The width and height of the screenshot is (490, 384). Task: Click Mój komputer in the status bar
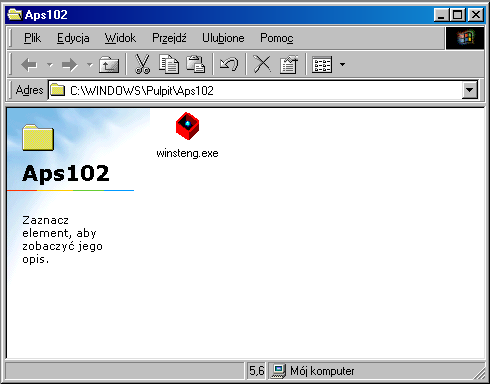pyautogui.click(x=322, y=371)
